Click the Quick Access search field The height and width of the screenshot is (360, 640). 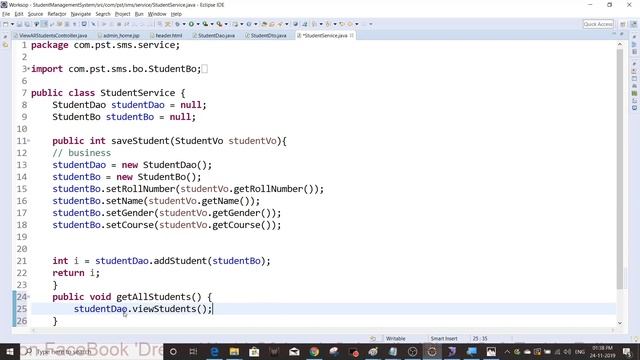click(598, 24)
